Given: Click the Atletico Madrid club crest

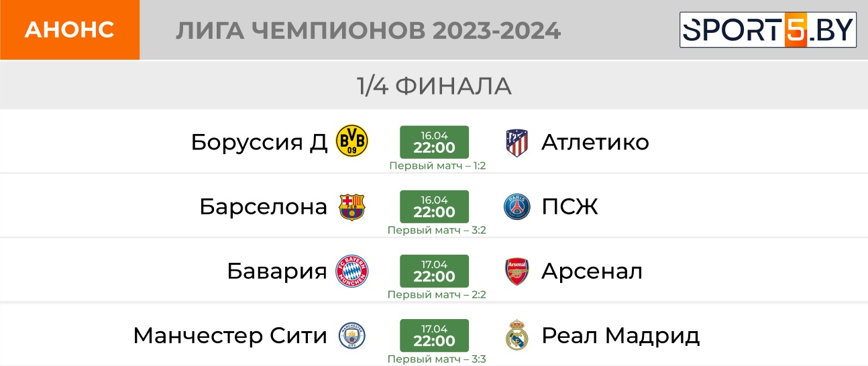Looking at the screenshot, I should (x=517, y=142).
